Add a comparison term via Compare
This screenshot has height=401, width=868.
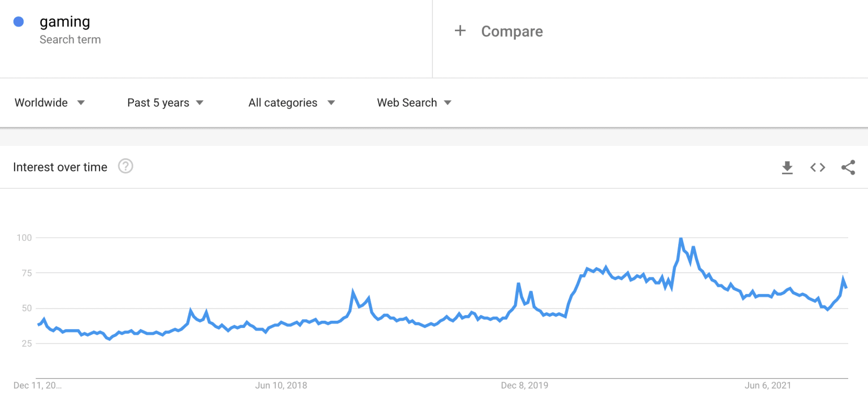[x=511, y=31]
